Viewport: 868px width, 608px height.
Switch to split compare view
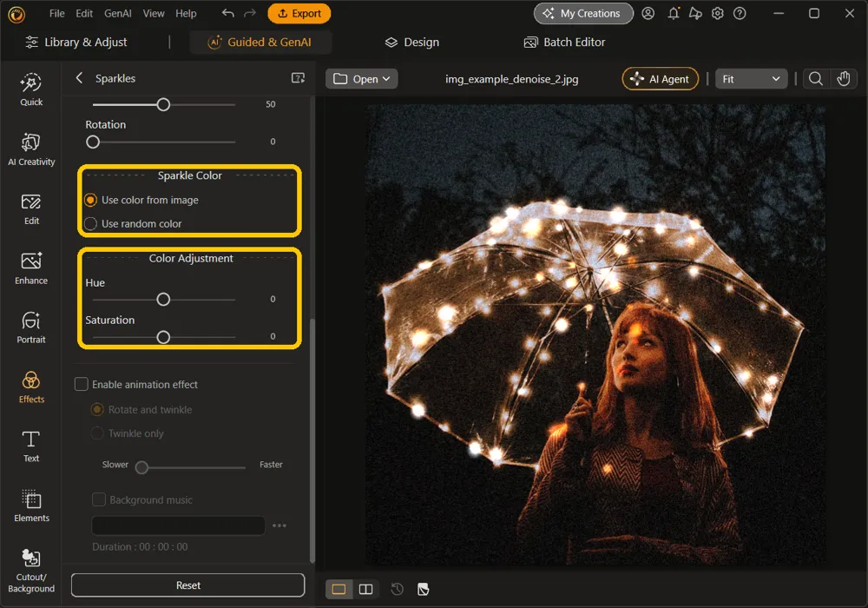(366, 589)
